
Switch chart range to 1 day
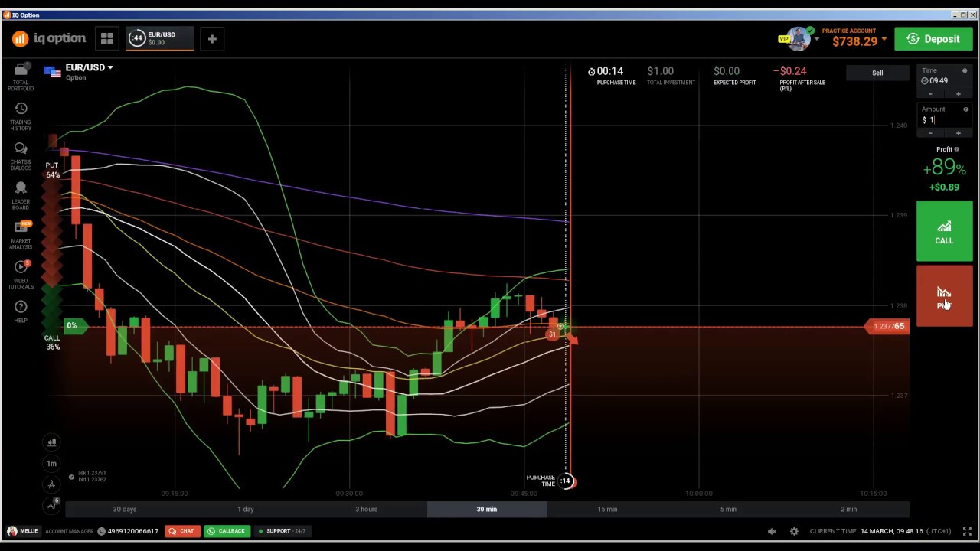[x=245, y=509]
